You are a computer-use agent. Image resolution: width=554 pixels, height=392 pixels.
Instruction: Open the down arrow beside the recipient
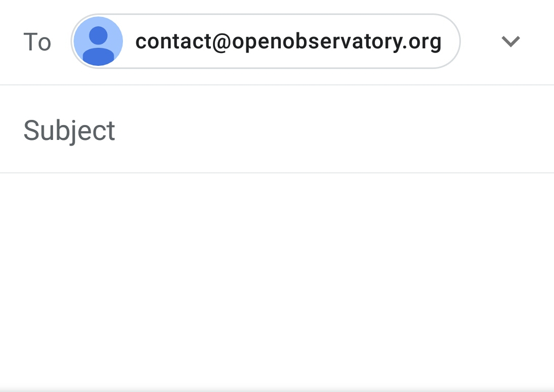pyautogui.click(x=511, y=42)
